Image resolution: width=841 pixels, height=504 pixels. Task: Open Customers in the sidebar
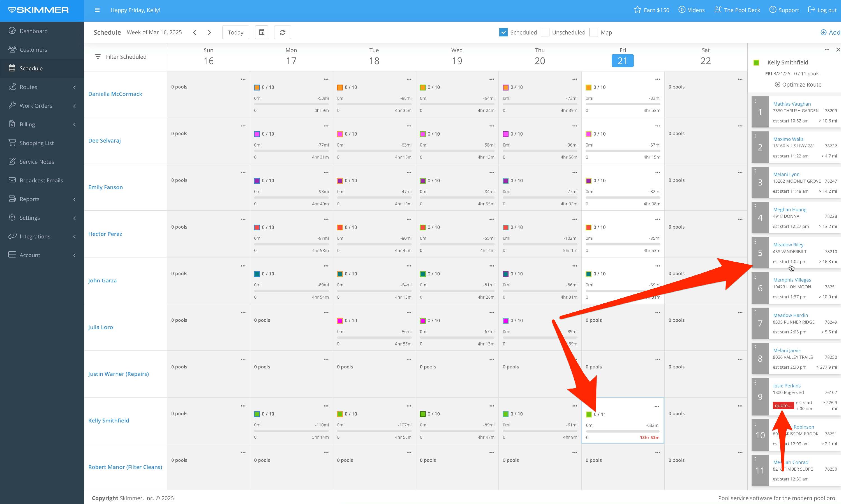coord(33,50)
